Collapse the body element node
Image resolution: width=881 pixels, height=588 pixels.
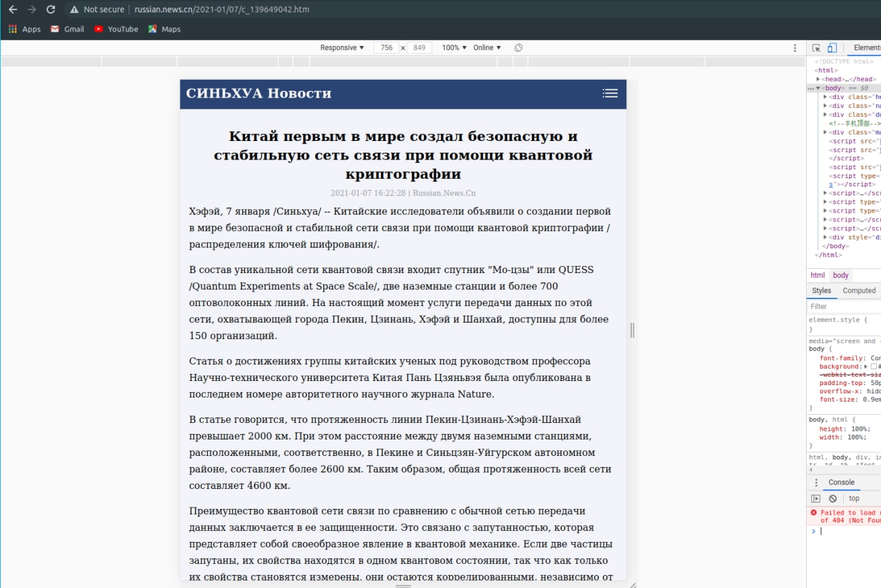click(x=818, y=88)
